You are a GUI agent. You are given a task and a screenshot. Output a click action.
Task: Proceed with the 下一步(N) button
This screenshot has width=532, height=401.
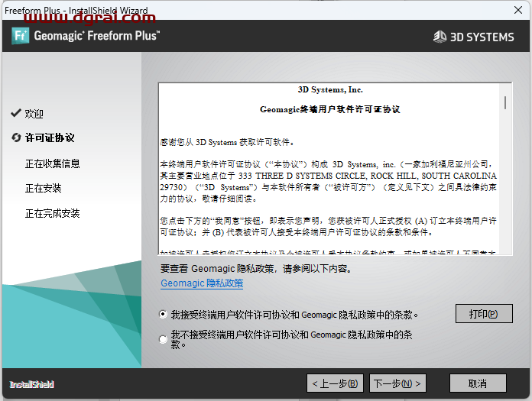click(x=397, y=383)
